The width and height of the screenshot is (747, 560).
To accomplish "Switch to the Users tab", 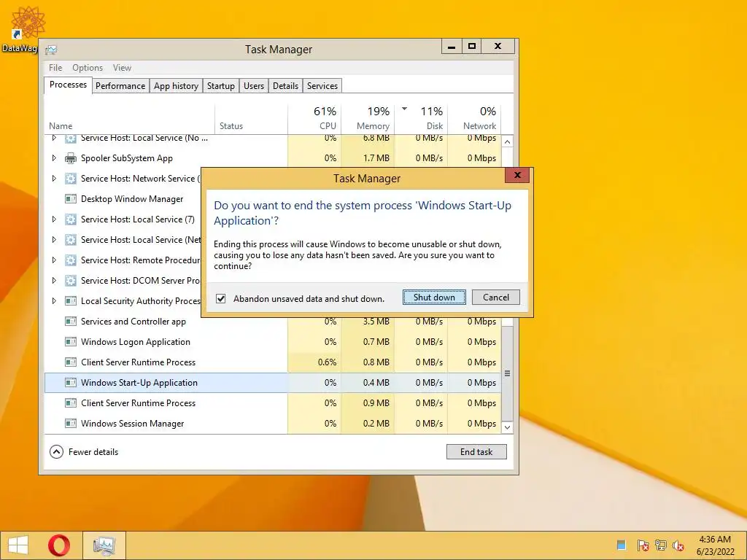I will 253,86.
